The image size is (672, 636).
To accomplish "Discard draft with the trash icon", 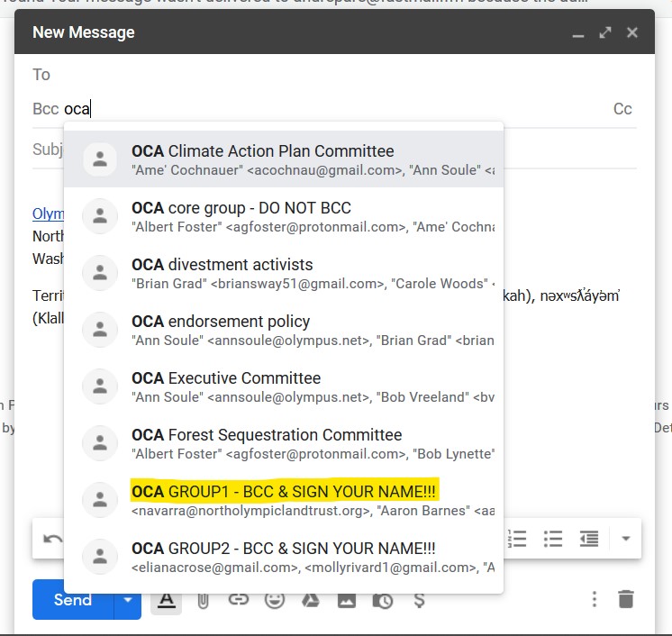I will pos(626,600).
